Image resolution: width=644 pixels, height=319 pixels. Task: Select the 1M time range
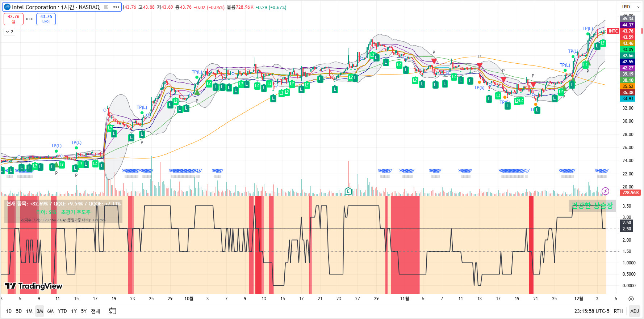(x=29, y=311)
